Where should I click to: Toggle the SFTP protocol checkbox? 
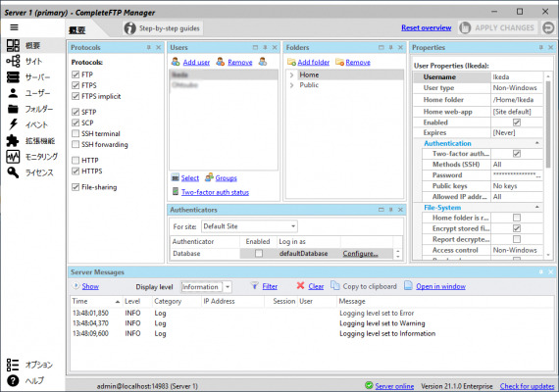76,112
